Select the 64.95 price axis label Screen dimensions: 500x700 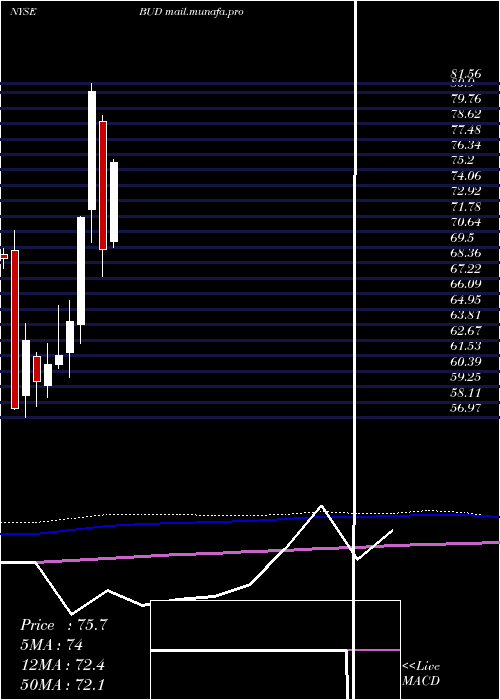coord(466,300)
